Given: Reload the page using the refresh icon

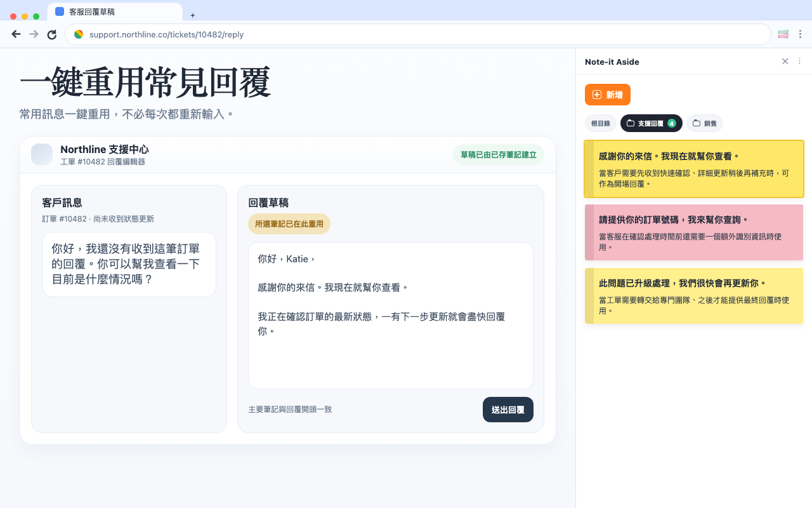Looking at the screenshot, I should click(x=52, y=34).
